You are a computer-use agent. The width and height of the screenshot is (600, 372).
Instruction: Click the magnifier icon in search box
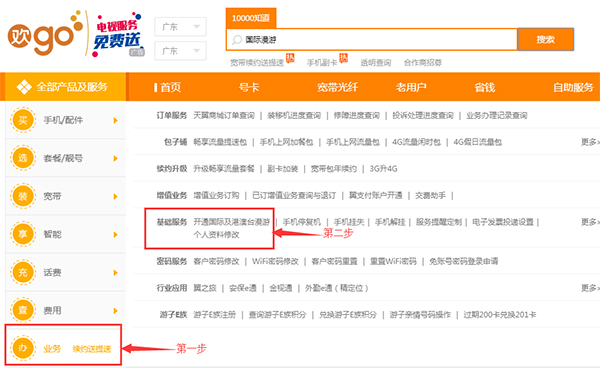tap(237, 39)
